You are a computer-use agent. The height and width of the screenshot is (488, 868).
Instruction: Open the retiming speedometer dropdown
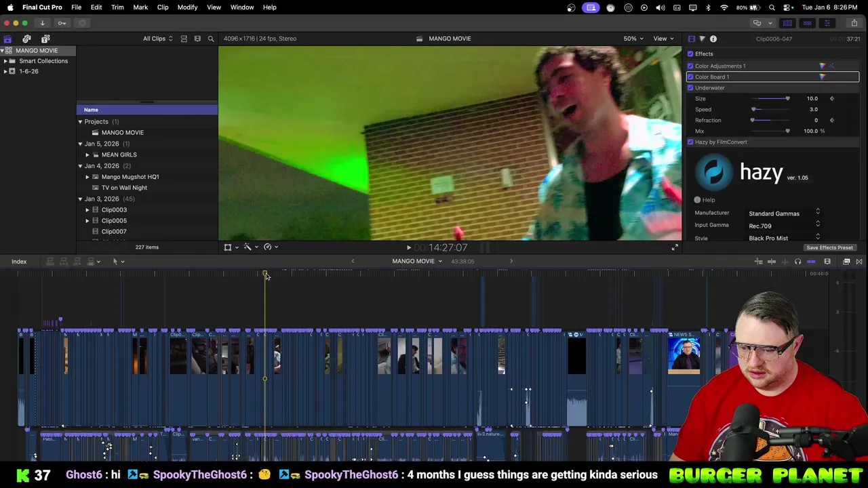(x=271, y=247)
